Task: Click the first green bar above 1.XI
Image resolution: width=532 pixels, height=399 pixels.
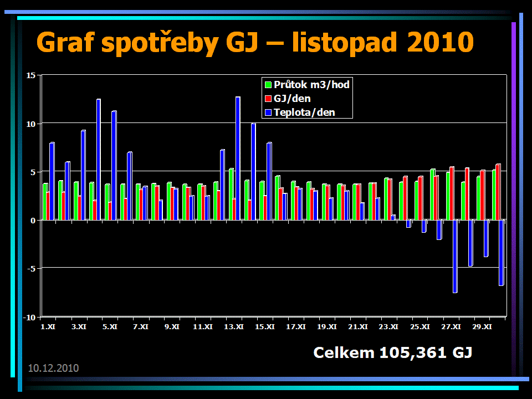Action: pyautogui.click(x=45, y=202)
